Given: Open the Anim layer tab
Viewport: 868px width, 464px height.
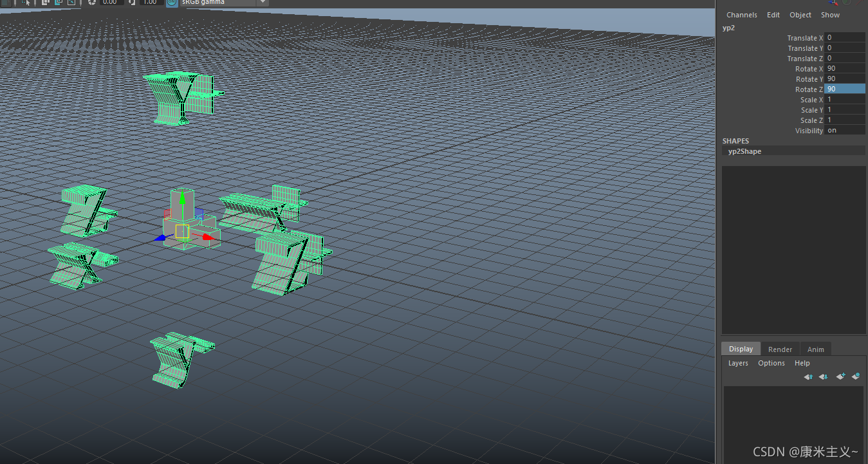Looking at the screenshot, I should (815, 348).
